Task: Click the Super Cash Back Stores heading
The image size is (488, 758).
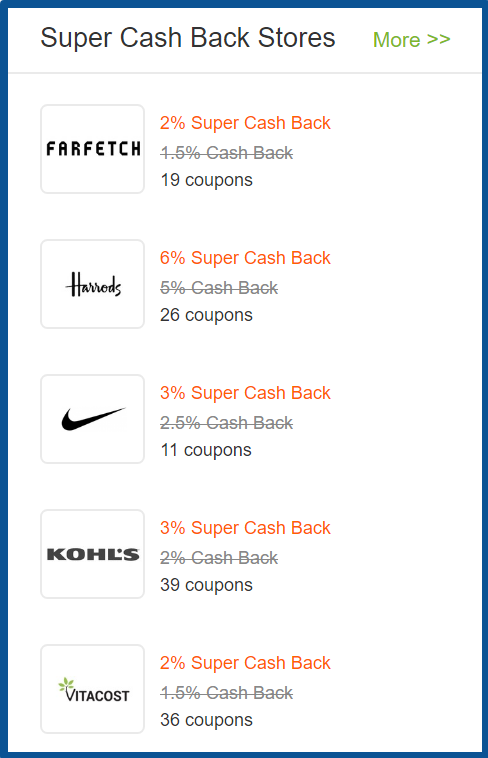Action: coord(188,38)
